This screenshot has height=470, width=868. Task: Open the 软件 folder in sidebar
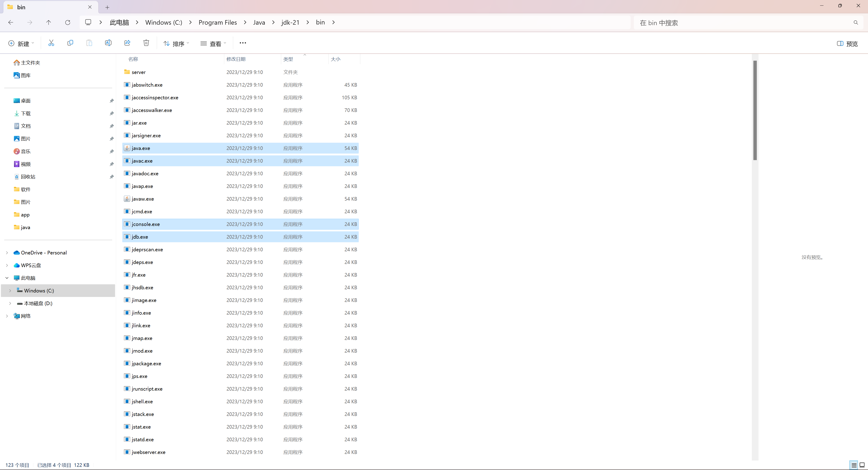(22, 190)
